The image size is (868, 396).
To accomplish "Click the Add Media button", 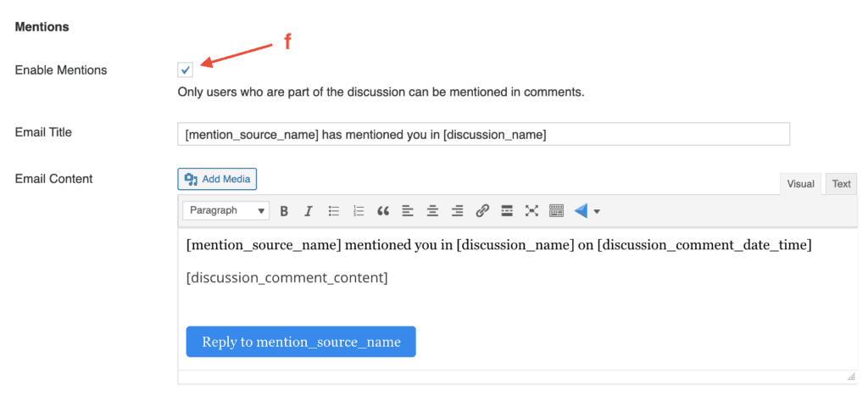I will (217, 179).
